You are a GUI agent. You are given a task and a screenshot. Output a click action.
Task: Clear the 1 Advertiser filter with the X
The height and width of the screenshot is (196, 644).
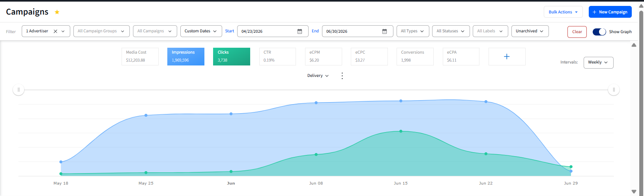tap(55, 31)
